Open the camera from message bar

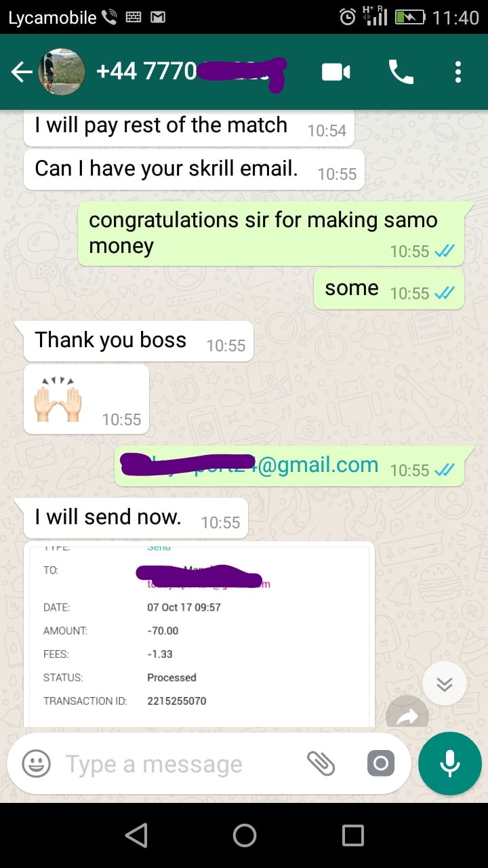tap(380, 764)
